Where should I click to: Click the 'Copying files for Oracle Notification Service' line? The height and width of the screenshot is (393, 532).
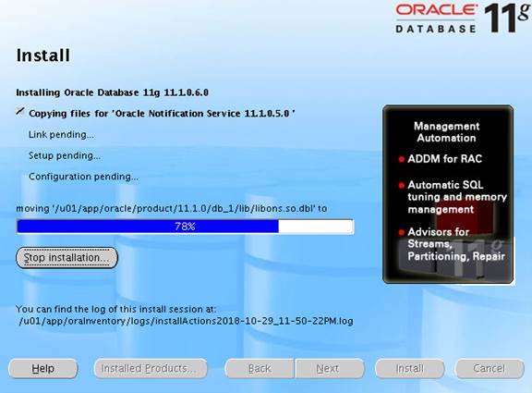pyautogui.click(x=162, y=114)
